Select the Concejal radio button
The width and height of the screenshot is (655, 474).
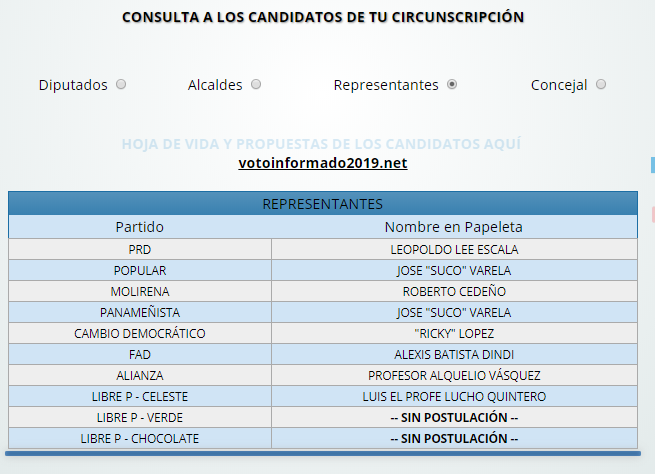pos(601,84)
